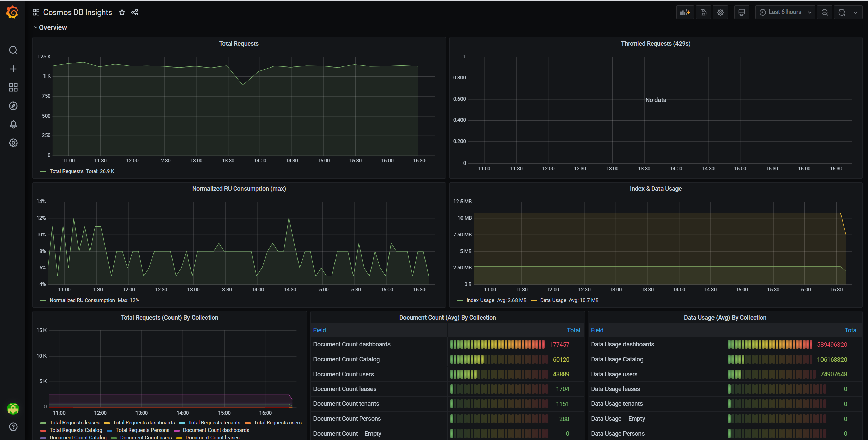The width and height of the screenshot is (868, 440).
Task: Zoom out time range magnifier
Action: click(x=825, y=12)
